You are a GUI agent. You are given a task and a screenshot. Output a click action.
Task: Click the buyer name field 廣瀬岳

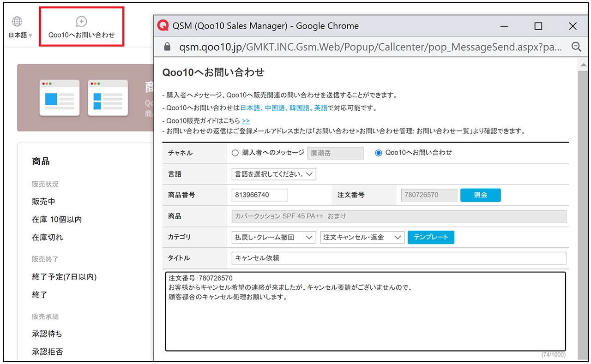(x=336, y=153)
